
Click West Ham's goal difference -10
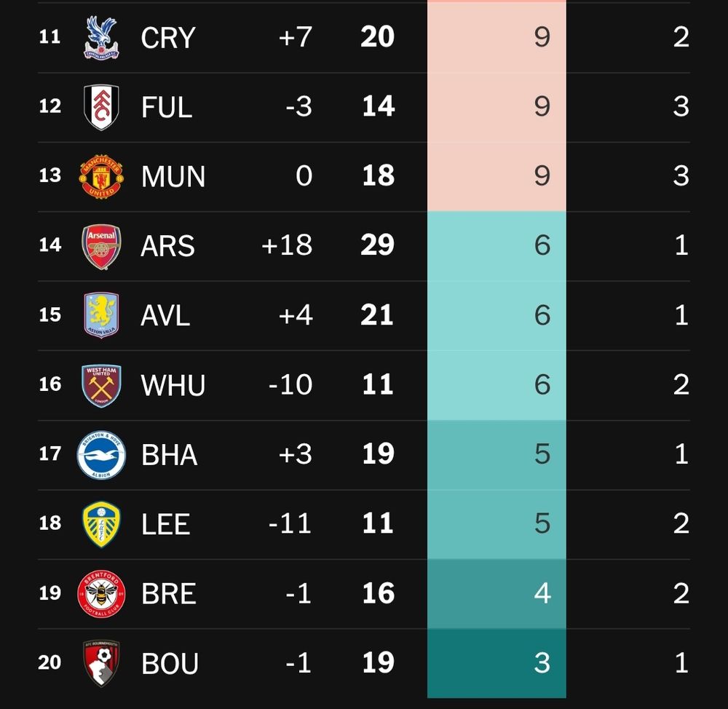[290, 385]
